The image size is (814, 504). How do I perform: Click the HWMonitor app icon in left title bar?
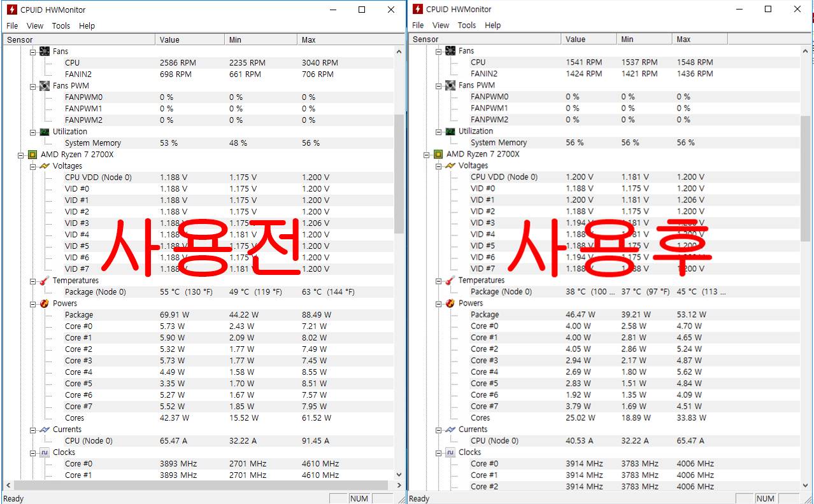11,10
